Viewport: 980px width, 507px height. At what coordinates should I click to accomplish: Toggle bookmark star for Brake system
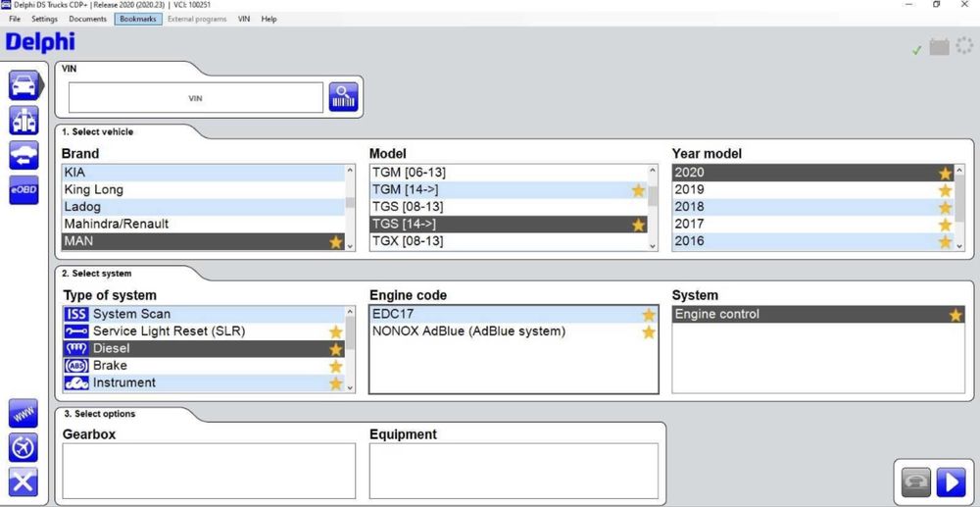click(336, 367)
